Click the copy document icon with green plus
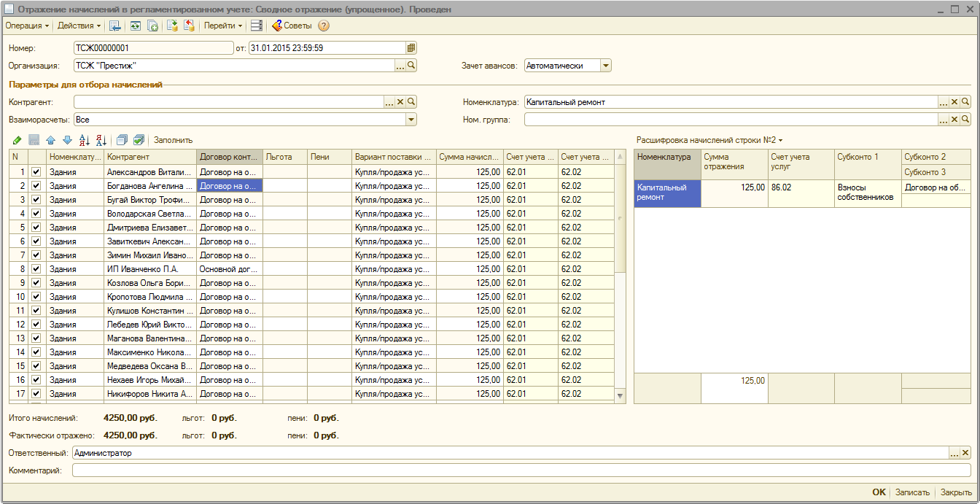 click(x=152, y=26)
